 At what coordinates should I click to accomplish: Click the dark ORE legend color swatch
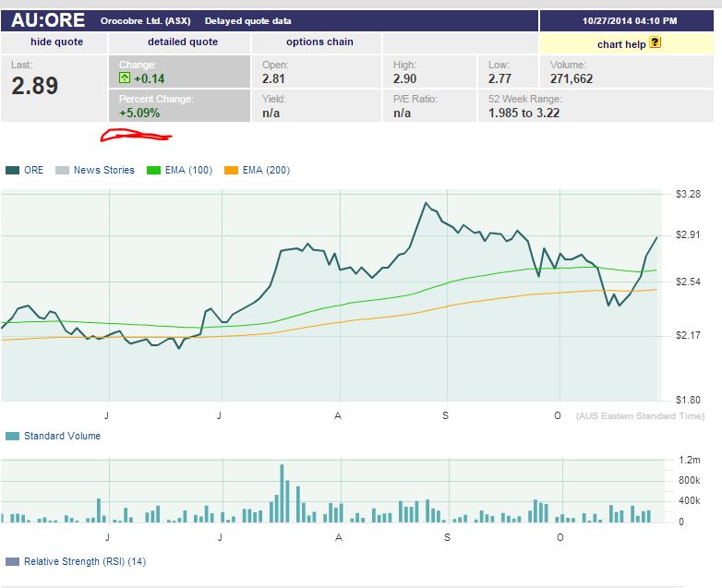point(12,170)
